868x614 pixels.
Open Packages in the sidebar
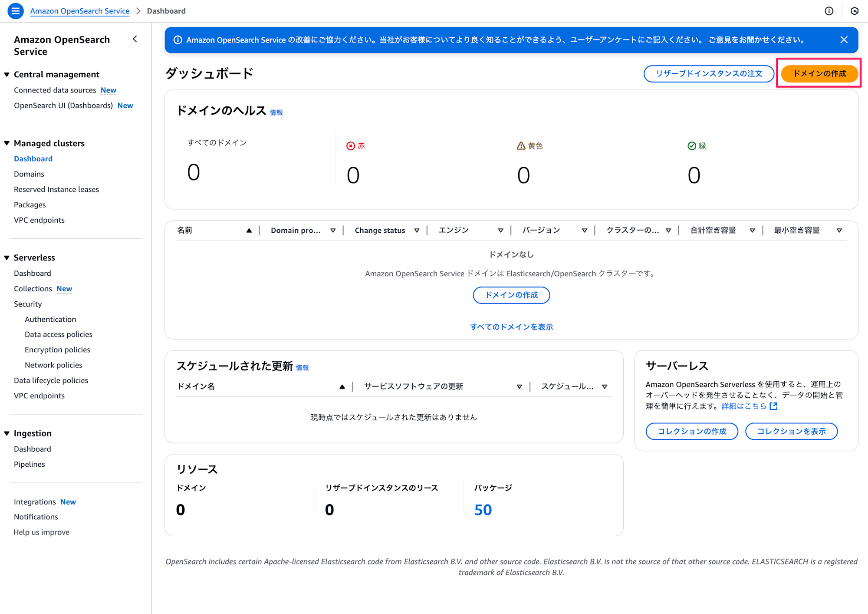pyautogui.click(x=30, y=205)
